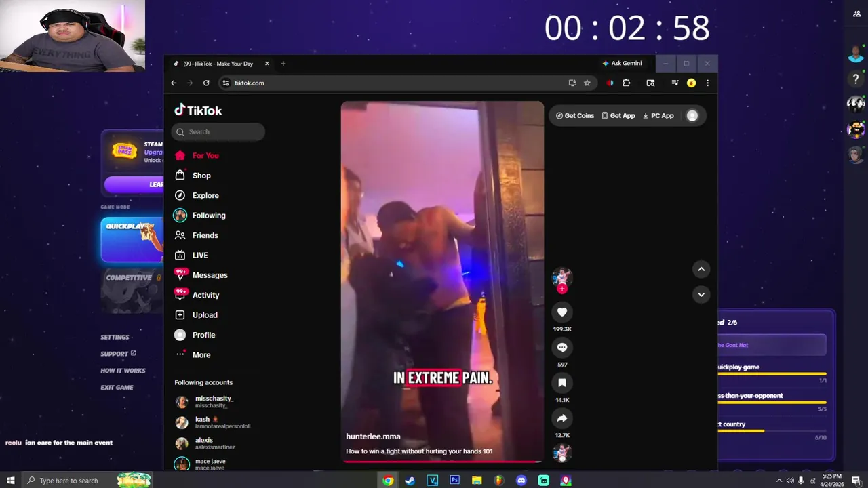Screen dimensions: 868x488
Task: Go to next video with down arrow
Action: pyautogui.click(x=701, y=294)
